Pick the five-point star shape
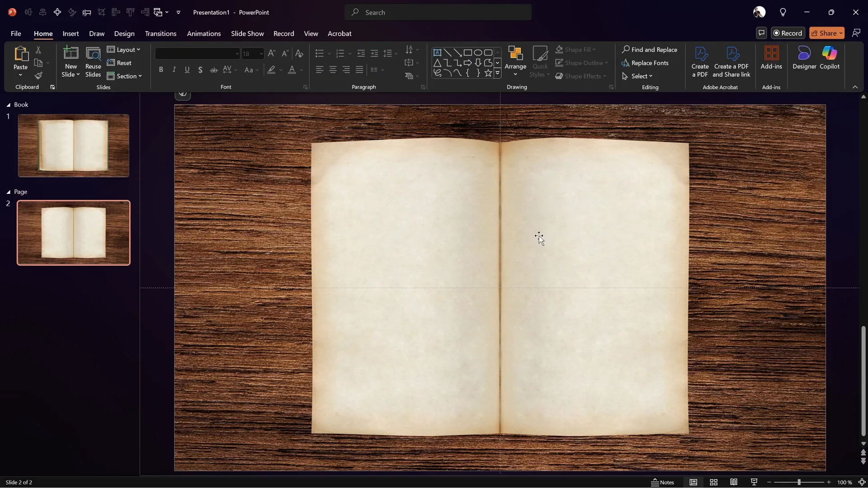 488,73
